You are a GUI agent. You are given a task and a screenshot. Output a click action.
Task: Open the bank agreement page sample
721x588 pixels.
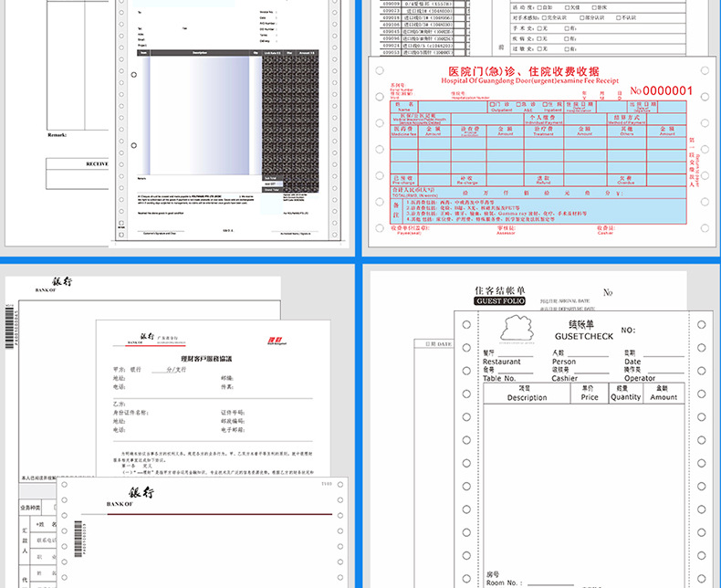pos(213,398)
